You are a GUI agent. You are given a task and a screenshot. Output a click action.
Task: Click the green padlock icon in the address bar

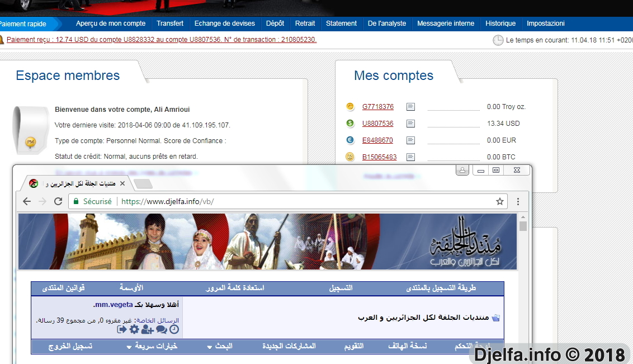point(76,201)
